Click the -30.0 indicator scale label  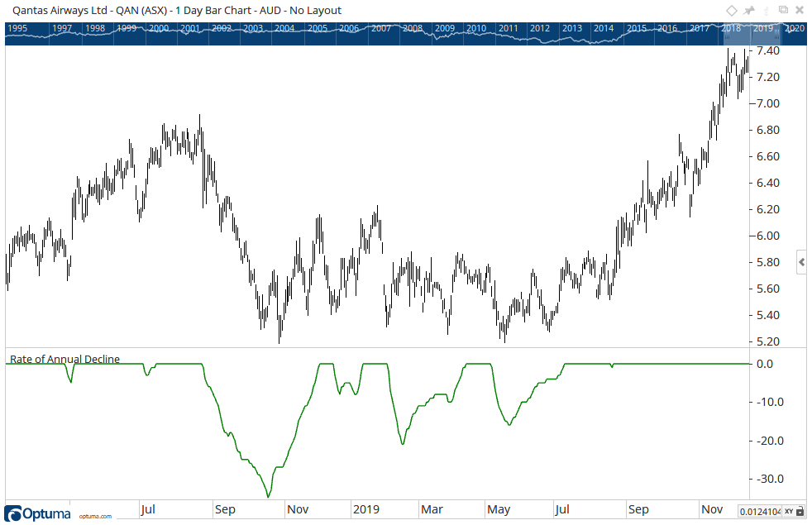click(770, 479)
